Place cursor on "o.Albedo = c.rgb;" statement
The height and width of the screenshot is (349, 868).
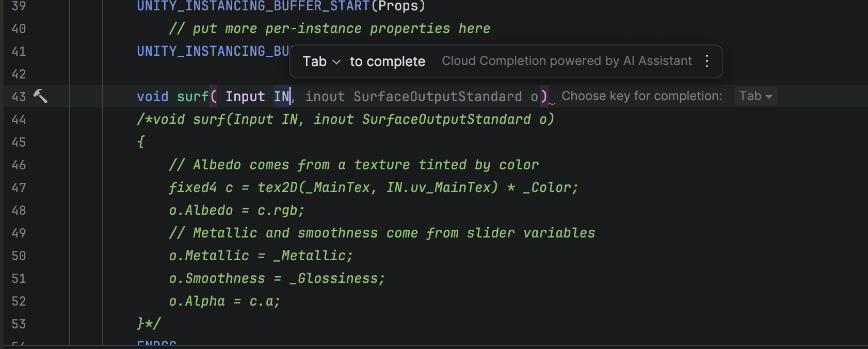tap(236, 210)
